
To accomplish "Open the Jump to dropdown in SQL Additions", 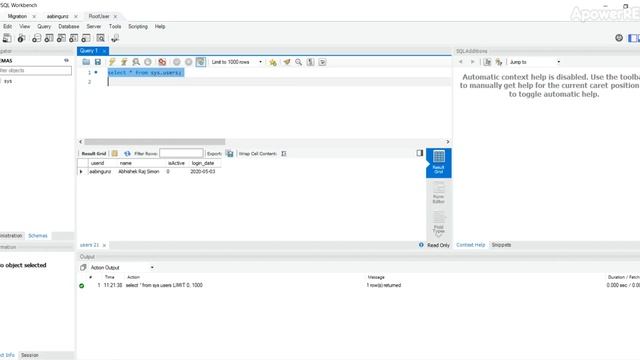I will pos(535,62).
